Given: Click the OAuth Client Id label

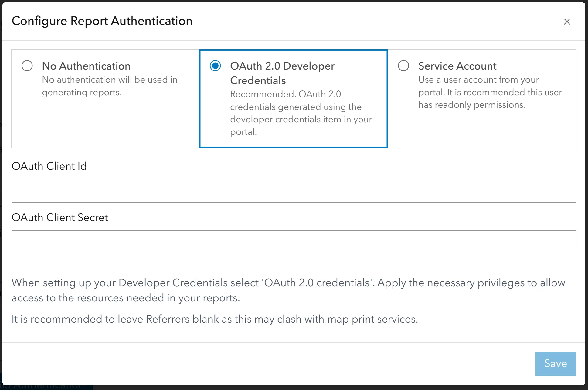Looking at the screenshot, I should (49, 166).
